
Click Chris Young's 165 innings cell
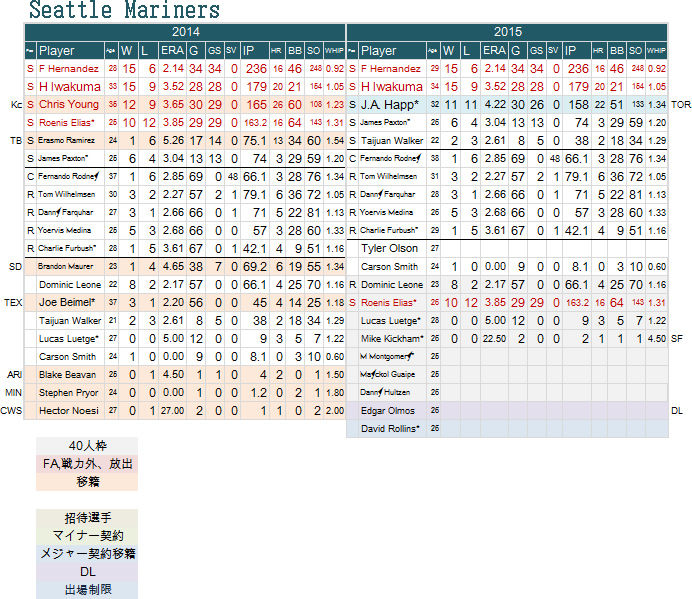255,105
